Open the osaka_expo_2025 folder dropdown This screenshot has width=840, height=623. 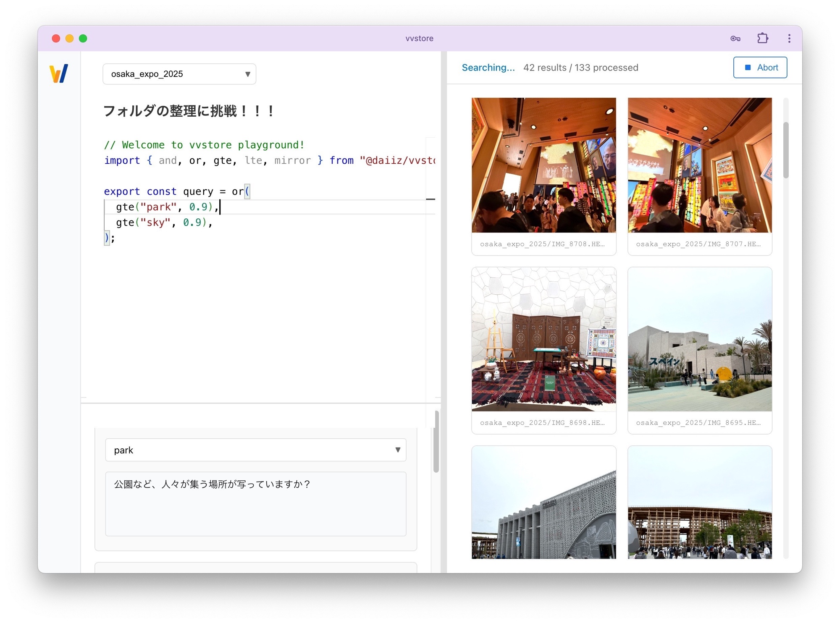tap(179, 74)
